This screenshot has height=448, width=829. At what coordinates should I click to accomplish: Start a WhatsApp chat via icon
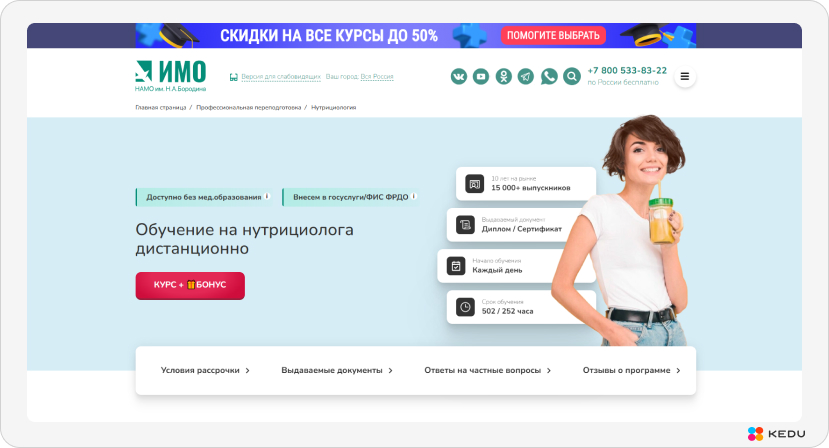549,77
